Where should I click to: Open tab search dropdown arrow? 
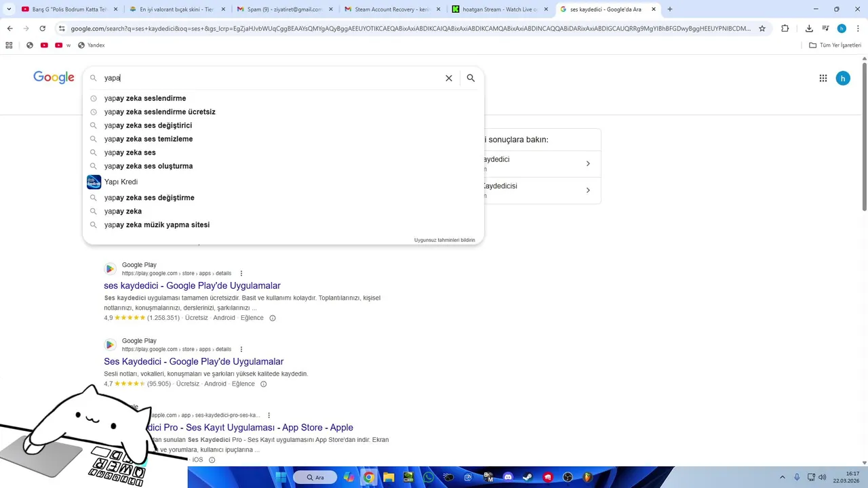7,9
